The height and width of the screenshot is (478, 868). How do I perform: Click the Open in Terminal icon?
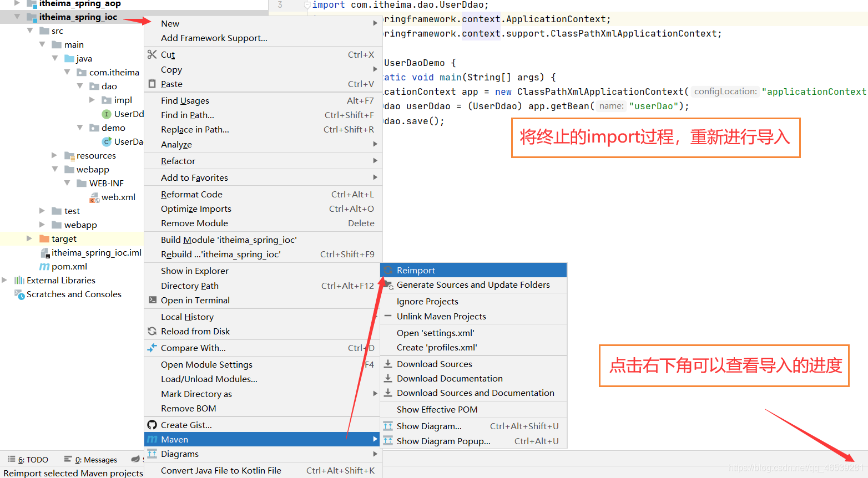(x=152, y=300)
